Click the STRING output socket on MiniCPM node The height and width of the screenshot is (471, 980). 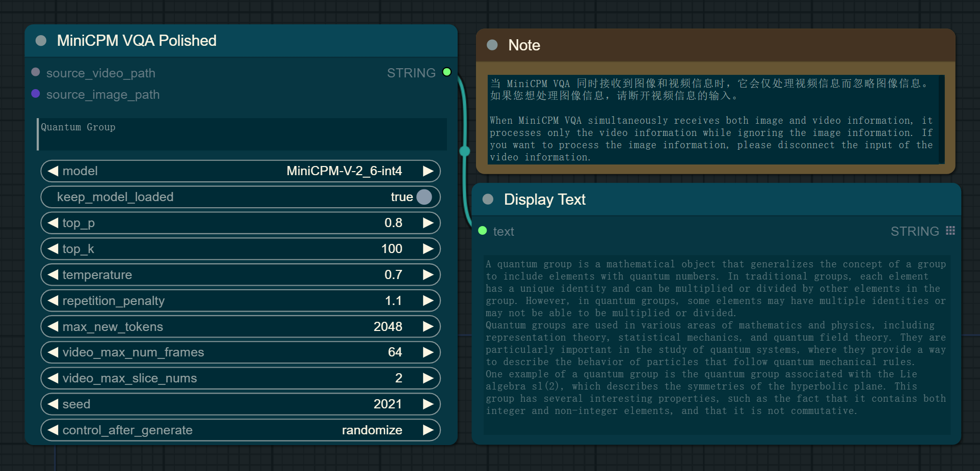tap(447, 72)
